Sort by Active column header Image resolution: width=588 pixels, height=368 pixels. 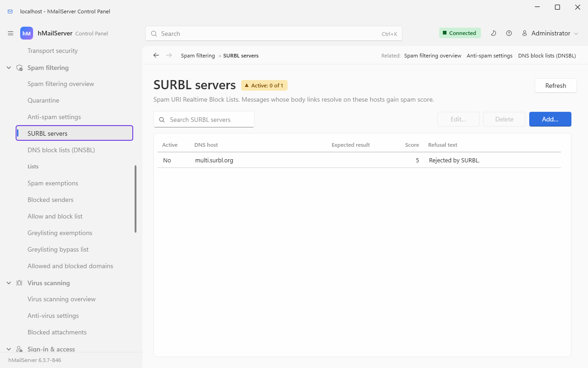tap(170, 145)
